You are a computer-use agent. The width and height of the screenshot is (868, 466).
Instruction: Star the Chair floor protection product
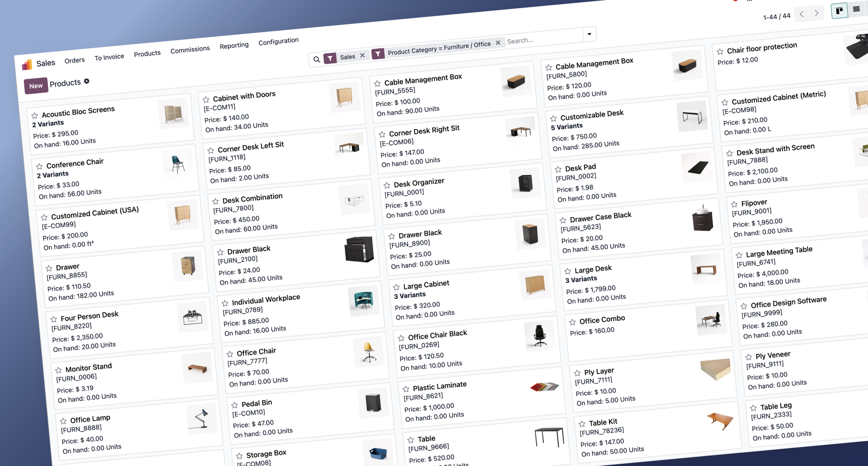pyautogui.click(x=720, y=52)
